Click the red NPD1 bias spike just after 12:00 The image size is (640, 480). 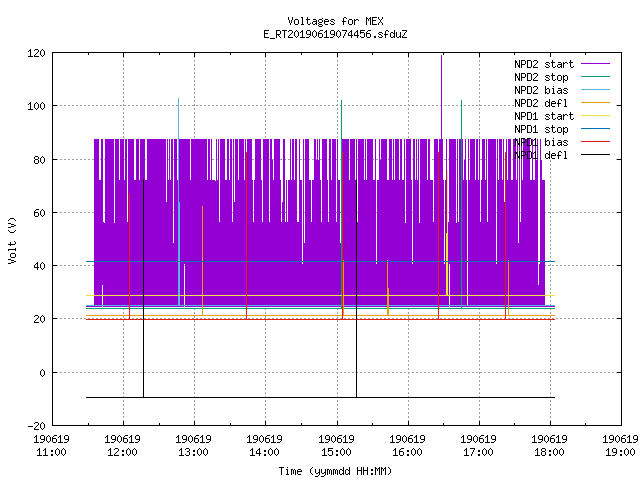pos(129,256)
